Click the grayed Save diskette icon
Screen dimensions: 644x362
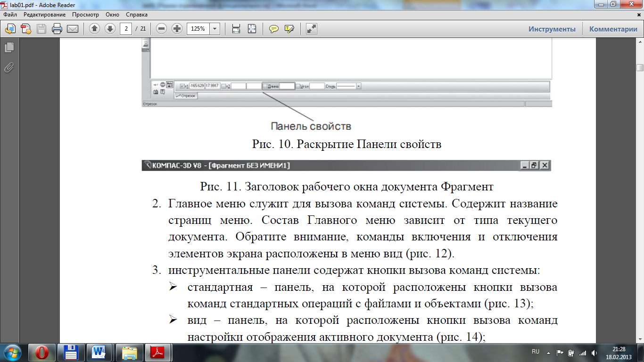click(x=41, y=29)
